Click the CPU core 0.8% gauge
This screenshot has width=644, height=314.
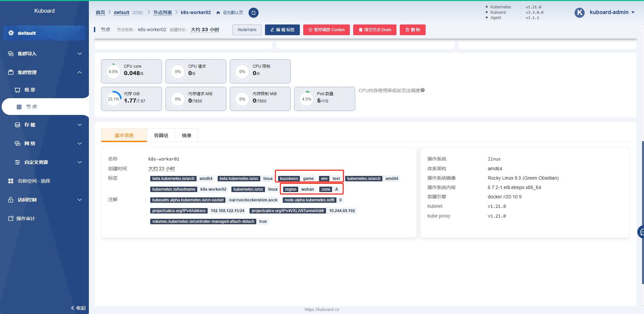[113, 72]
